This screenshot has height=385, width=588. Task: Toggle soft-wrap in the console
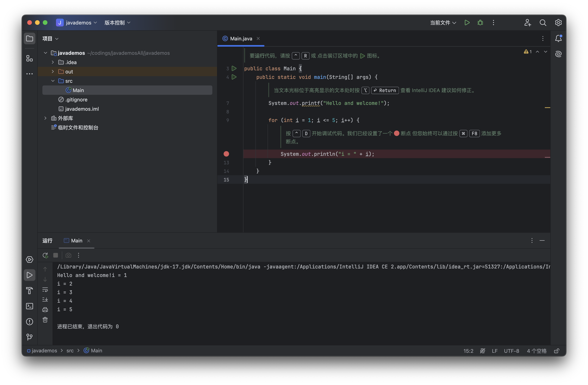45,289
